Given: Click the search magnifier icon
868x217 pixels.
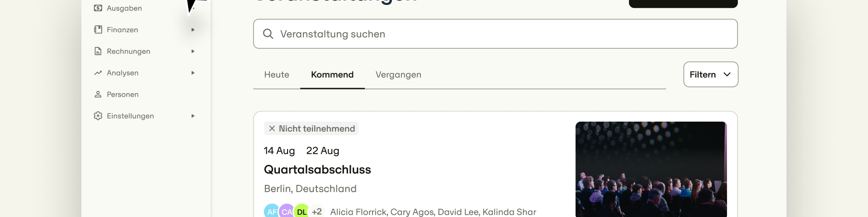Looking at the screenshot, I should (268, 34).
